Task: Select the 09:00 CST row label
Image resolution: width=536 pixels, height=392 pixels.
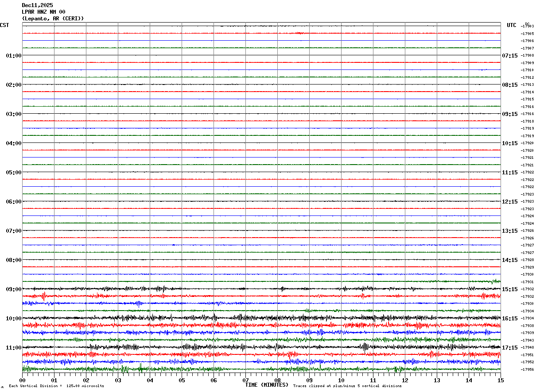Action: [x=14, y=289]
